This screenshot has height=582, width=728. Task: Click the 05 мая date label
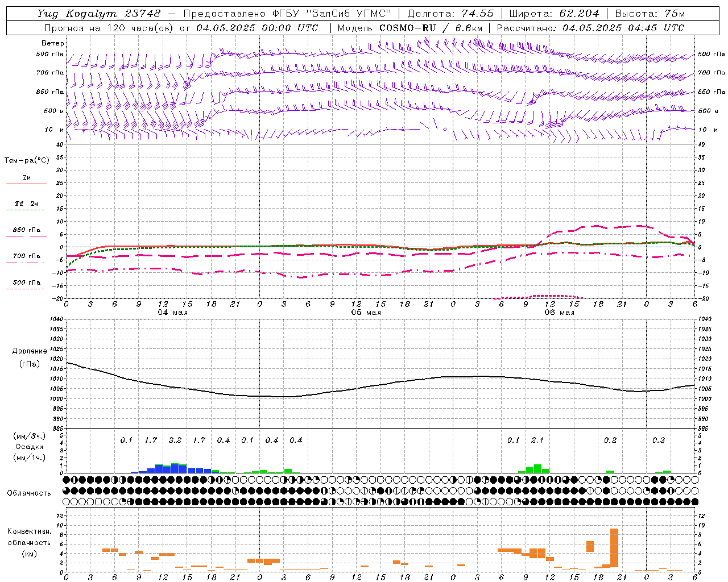(366, 313)
